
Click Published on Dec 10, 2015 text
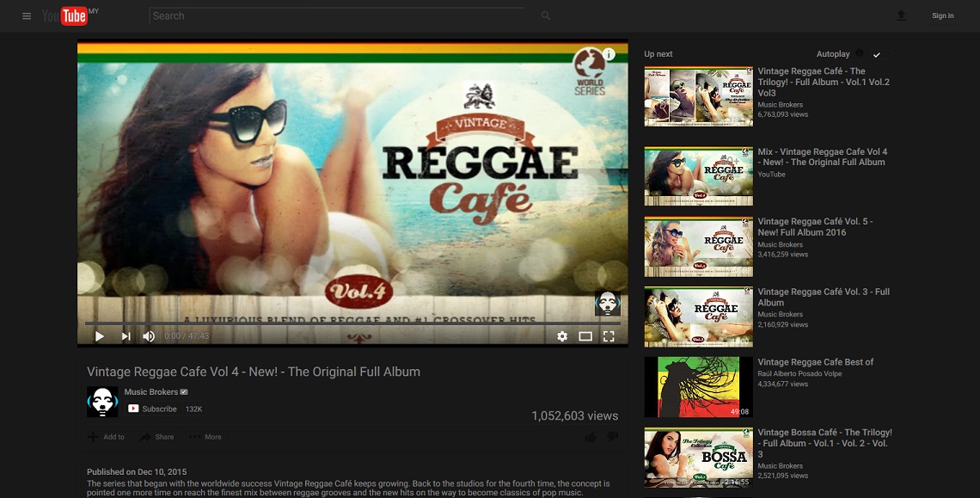tap(136, 471)
